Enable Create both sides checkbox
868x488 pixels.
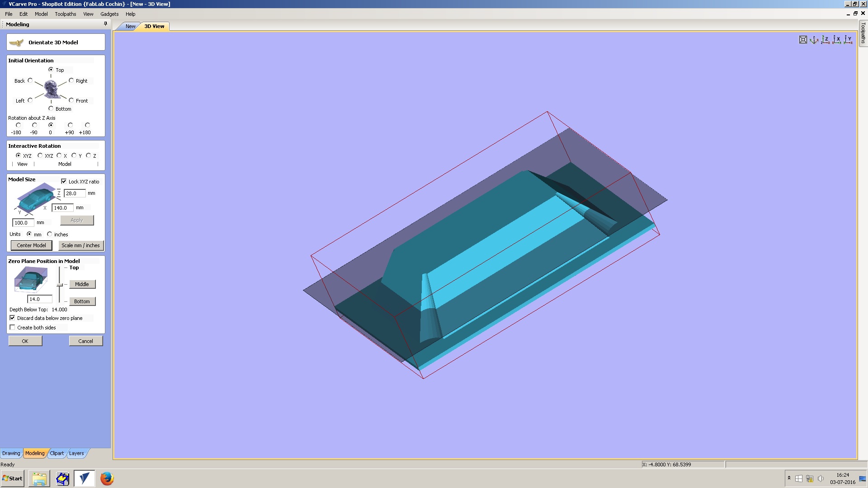point(12,328)
